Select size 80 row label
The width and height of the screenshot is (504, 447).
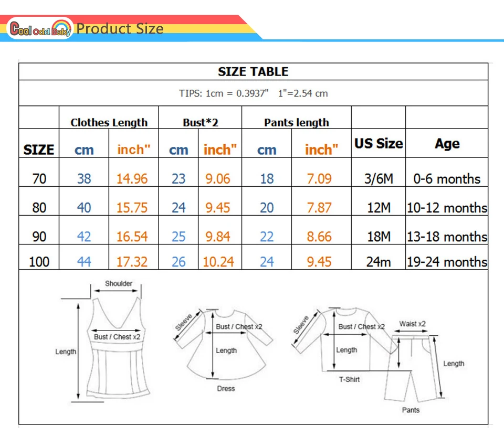[39, 207]
